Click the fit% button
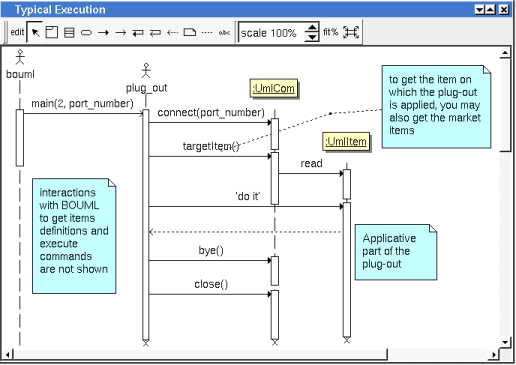The height and width of the screenshot is (365, 516). pos(331,32)
